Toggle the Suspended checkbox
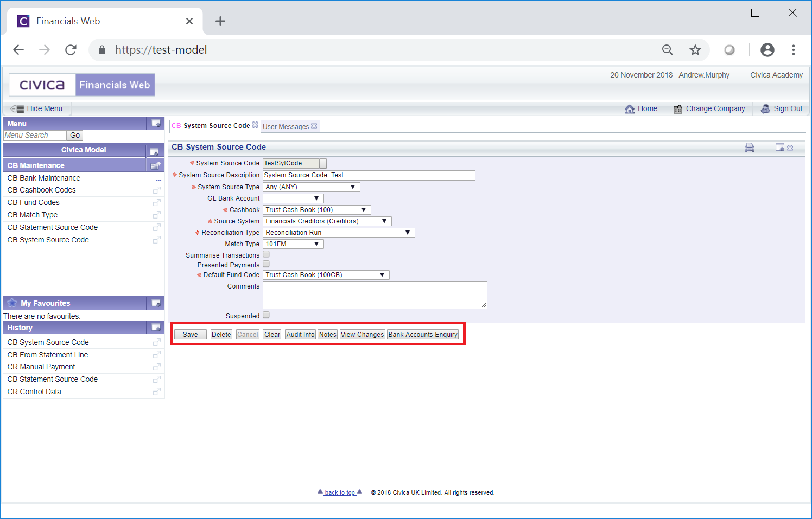The width and height of the screenshot is (812, 519). (266, 315)
